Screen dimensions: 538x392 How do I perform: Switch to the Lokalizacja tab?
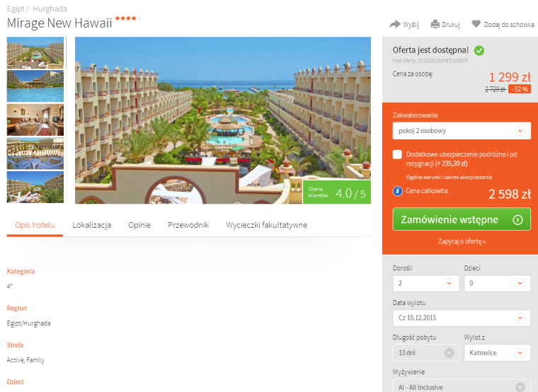click(91, 225)
